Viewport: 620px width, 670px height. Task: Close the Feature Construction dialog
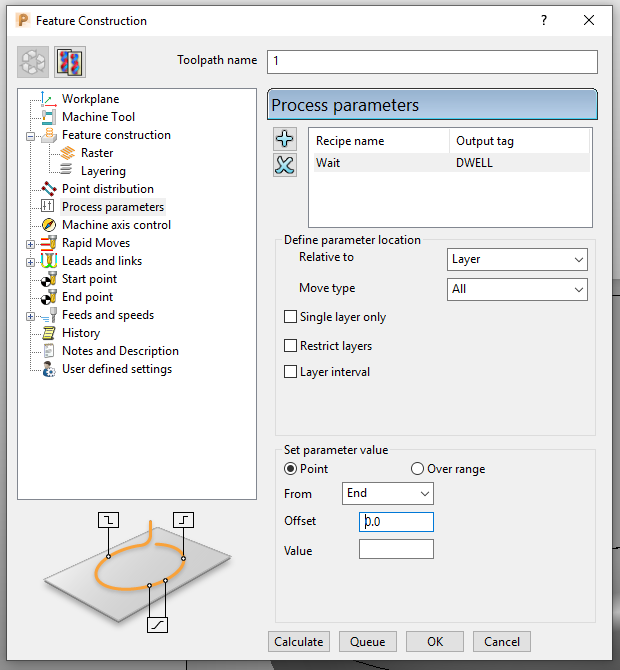coord(589,20)
